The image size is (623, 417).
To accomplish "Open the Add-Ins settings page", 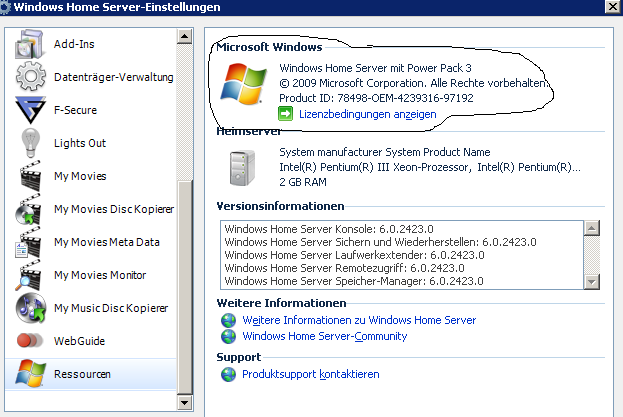I will [x=91, y=44].
